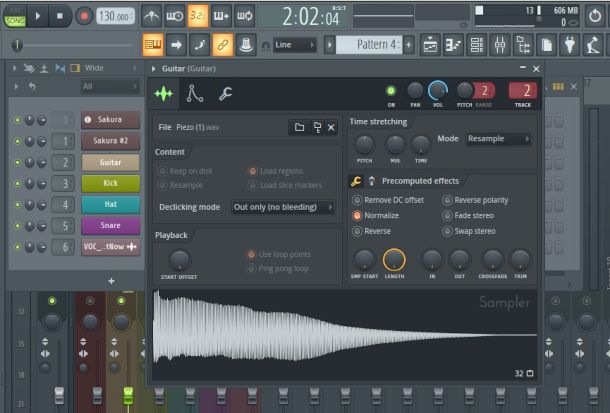Open the channel filter All dropdown
The image size is (610, 413).
[109, 86]
